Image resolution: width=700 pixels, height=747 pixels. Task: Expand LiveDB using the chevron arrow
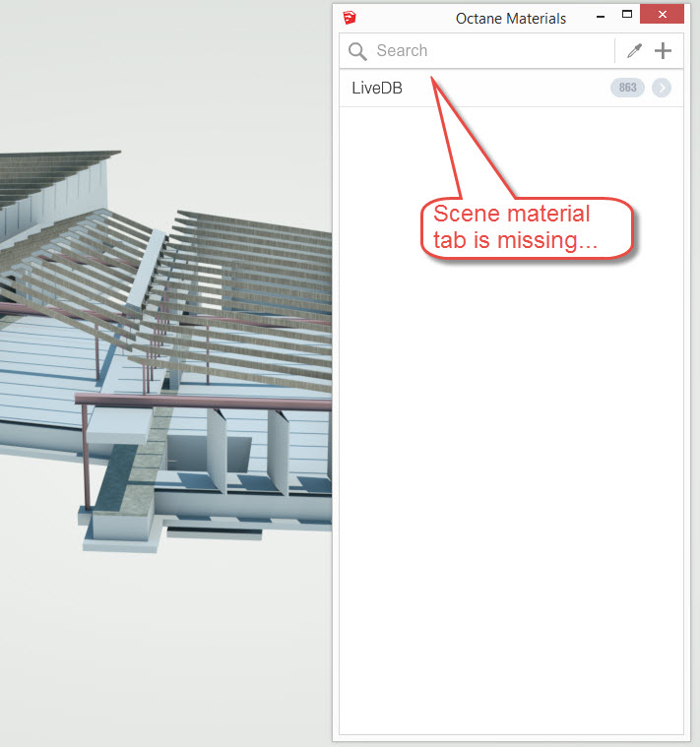click(x=662, y=88)
